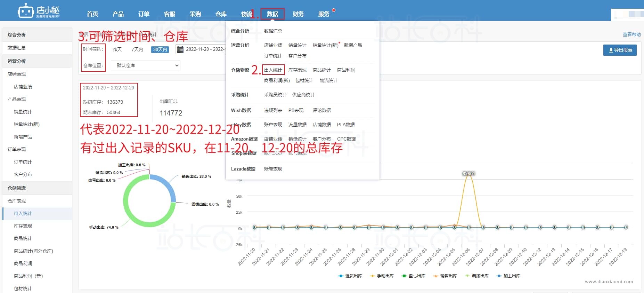The width and height of the screenshot is (644, 293).
Task: Select the 30天内 time filter
Action: [160, 49]
